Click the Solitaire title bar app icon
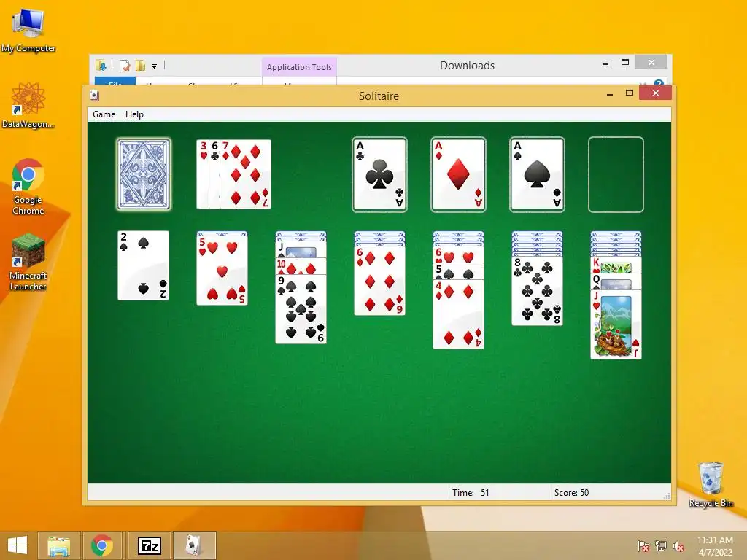Screen dimensions: 747x560 click(94, 96)
